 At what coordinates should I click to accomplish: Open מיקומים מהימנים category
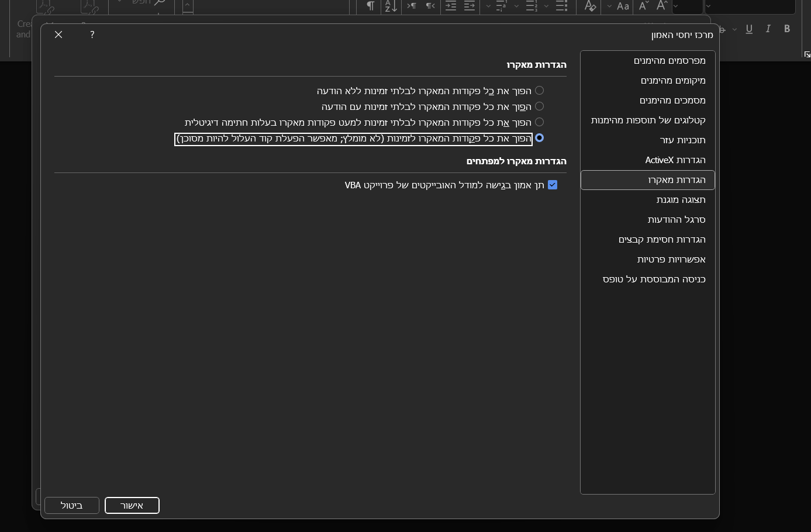click(648, 81)
